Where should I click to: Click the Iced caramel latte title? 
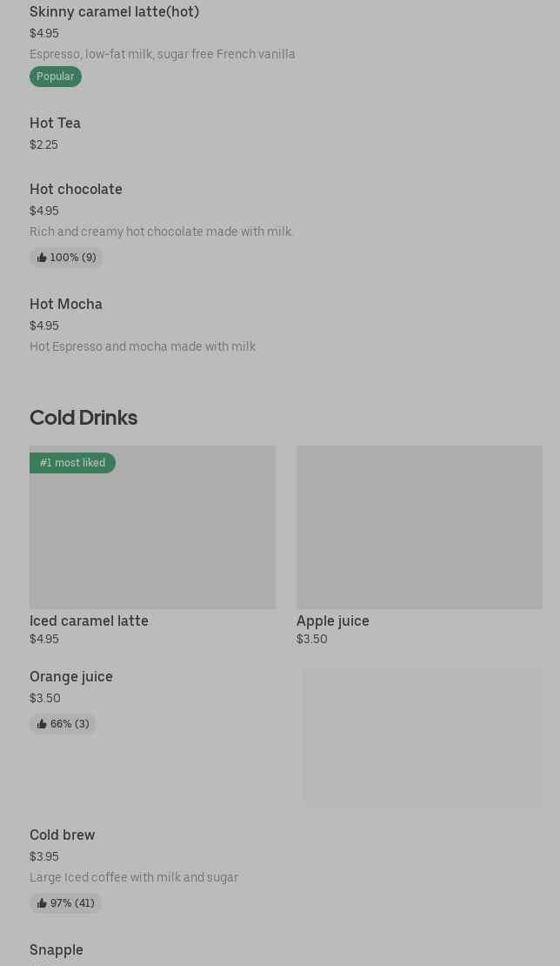click(x=89, y=621)
